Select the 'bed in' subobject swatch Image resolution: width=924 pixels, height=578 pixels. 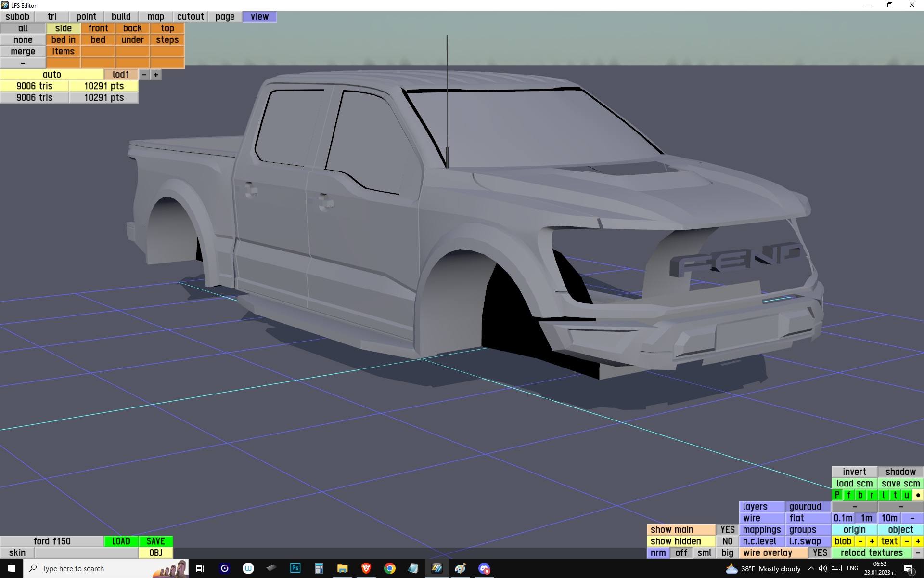tap(63, 40)
